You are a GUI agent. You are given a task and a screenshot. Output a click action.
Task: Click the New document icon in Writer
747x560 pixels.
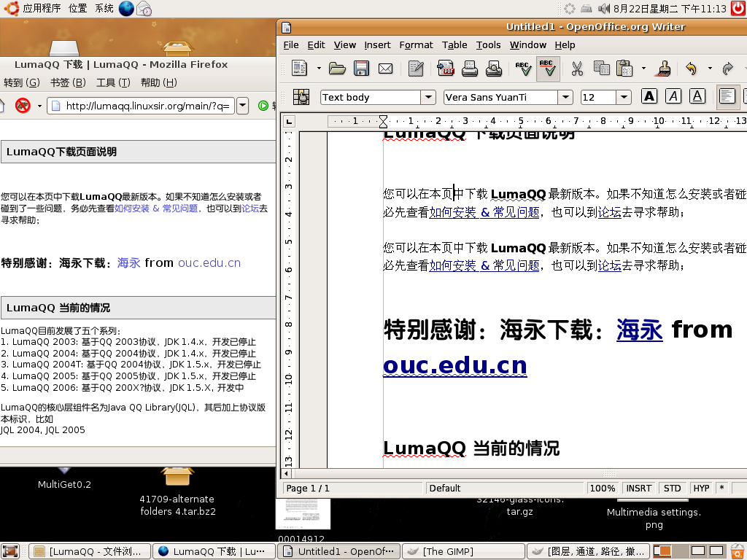299,69
